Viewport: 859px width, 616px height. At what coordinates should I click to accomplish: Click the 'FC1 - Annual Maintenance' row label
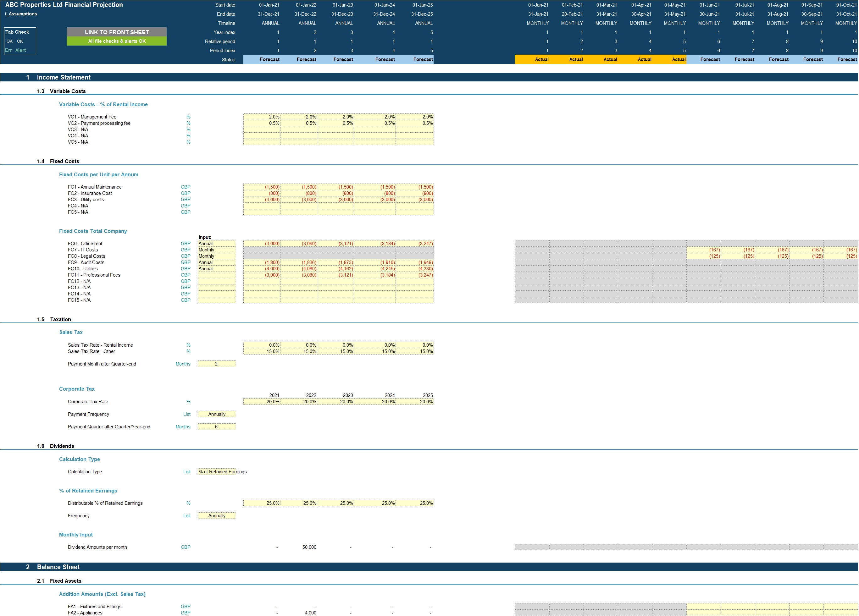pos(95,187)
